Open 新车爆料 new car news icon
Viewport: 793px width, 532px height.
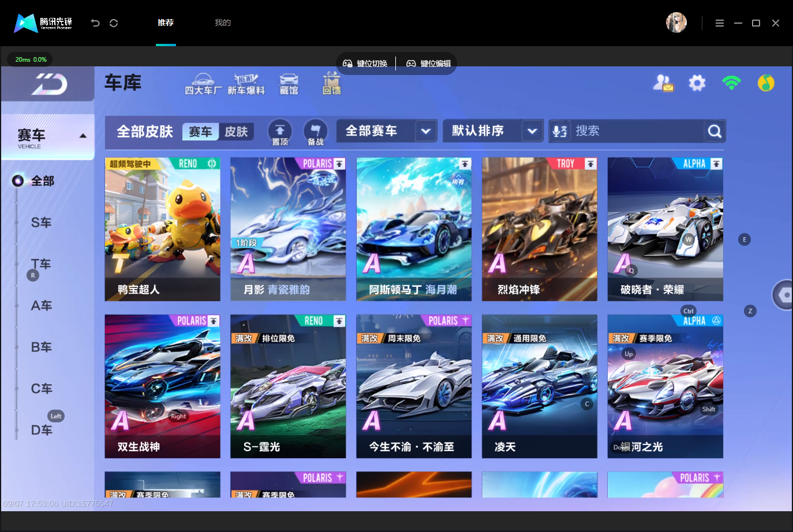[x=246, y=84]
